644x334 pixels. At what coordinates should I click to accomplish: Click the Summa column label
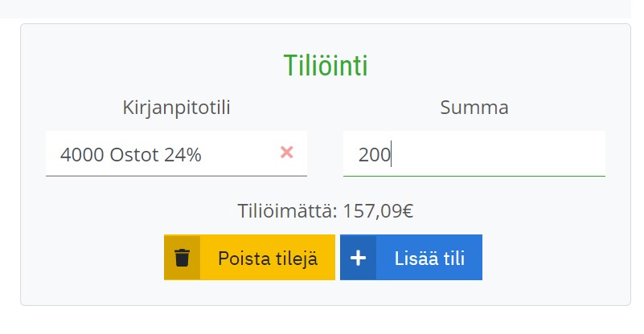[x=474, y=108]
